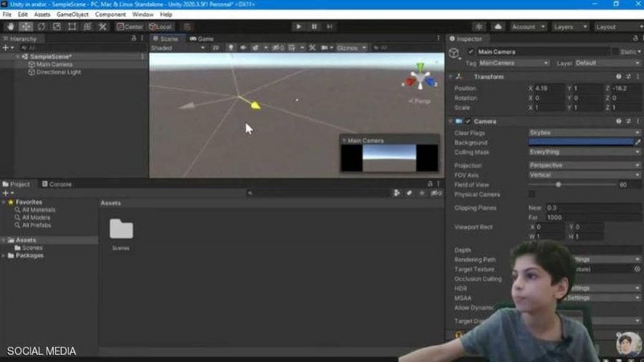This screenshot has width=644, height=362.
Task: Toggle scene lighting
Action: click(231, 48)
